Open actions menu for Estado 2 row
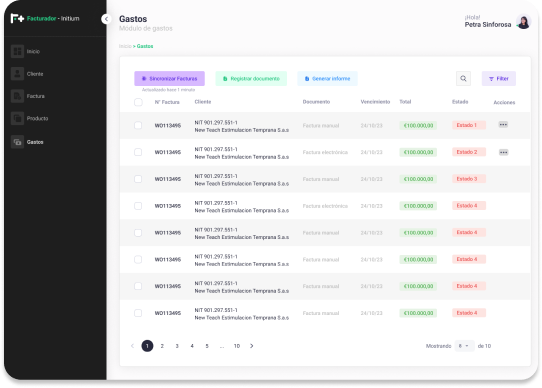 pos(503,152)
